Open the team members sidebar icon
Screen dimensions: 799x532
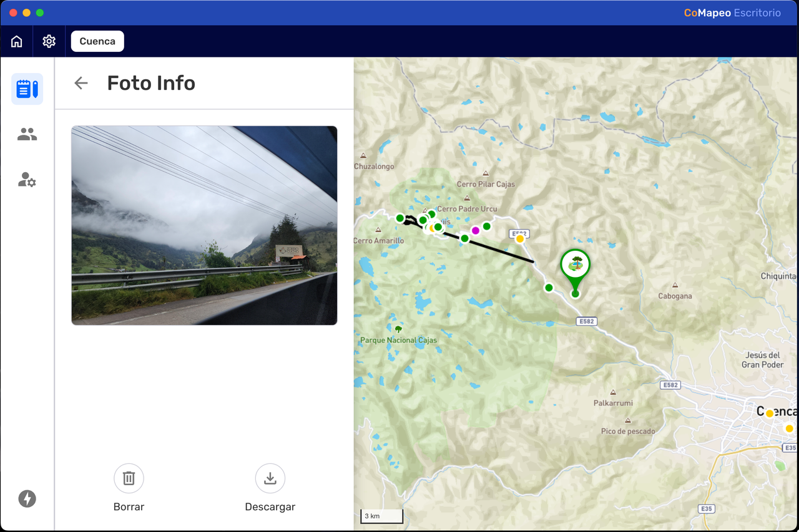click(x=27, y=134)
